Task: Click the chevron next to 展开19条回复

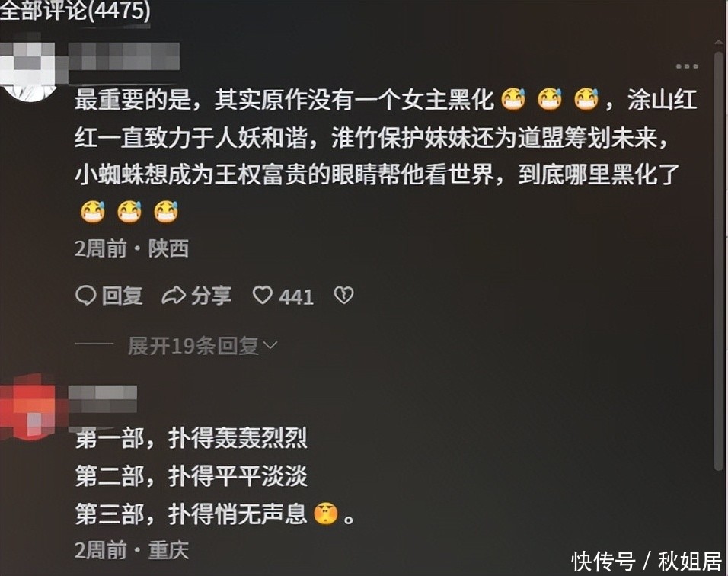Action: click(x=270, y=345)
